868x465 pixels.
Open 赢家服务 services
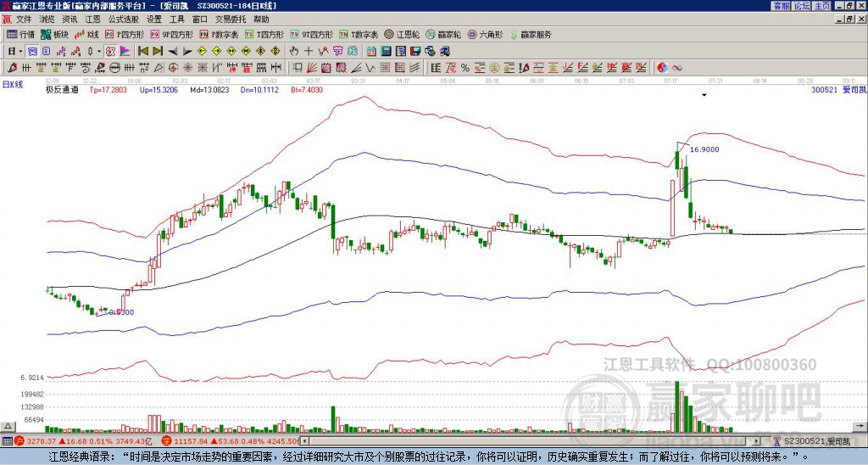coord(531,34)
